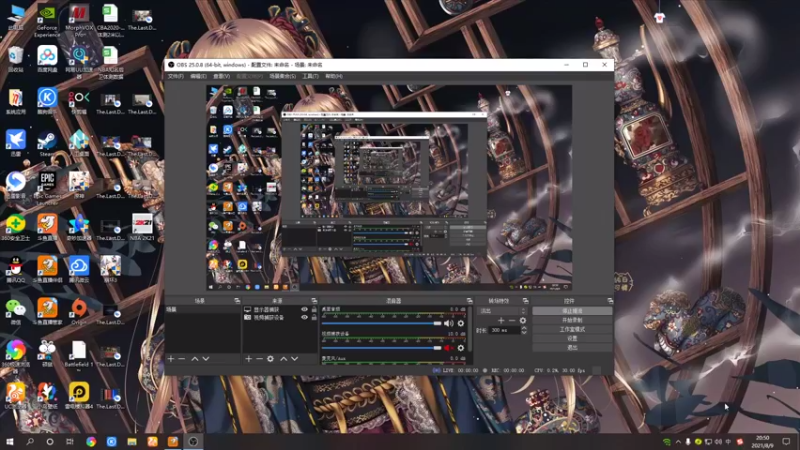This screenshot has width=800, height=450.
Task: Open Task View from the taskbar
Action: click(x=70, y=441)
